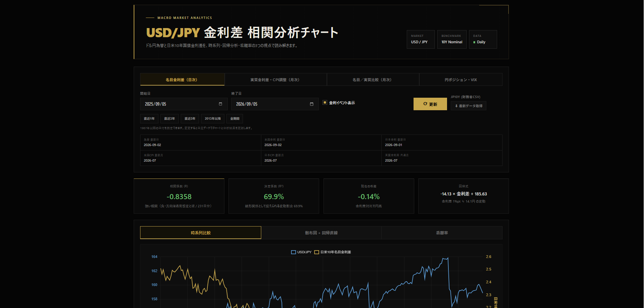
Task: Click the 米国金利 最新日 value 2026-09-02
Action: coord(273,145)
